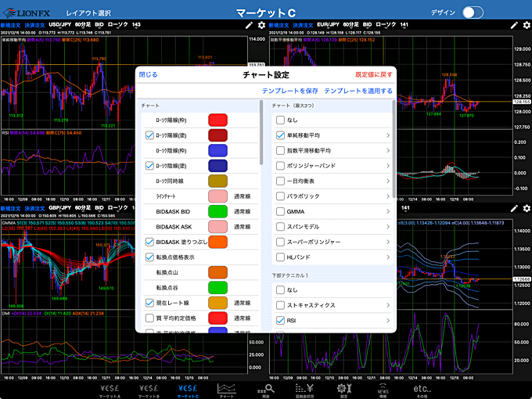The width and height of the screenshot is (532, 399).
Task: Open マーケットA in bottom bar
Action: point(110,390)
